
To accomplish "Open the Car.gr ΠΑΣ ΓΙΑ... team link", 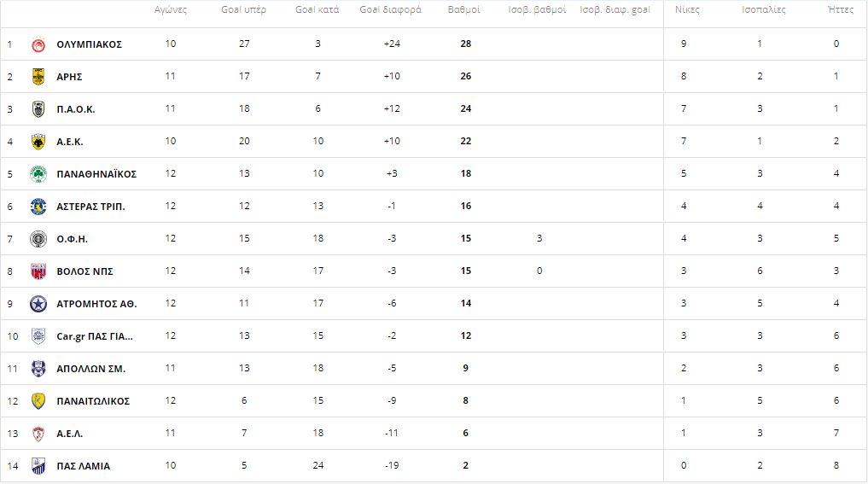I will [95, 336].
